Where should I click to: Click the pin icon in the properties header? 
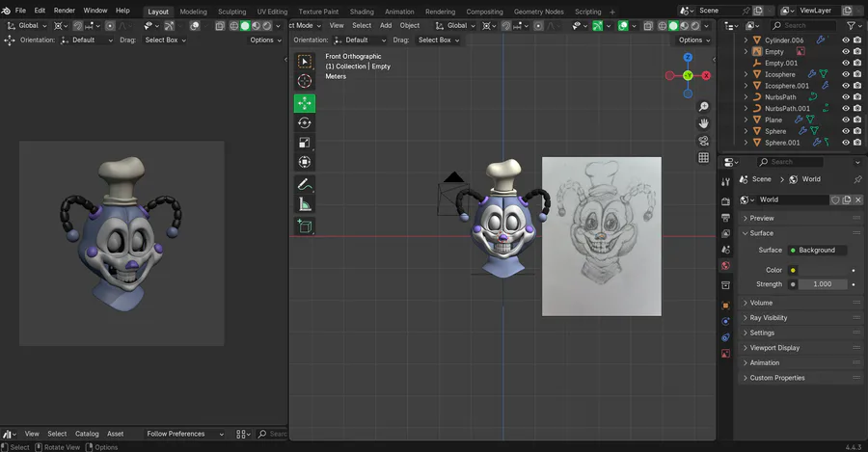[x=857, y=179]
